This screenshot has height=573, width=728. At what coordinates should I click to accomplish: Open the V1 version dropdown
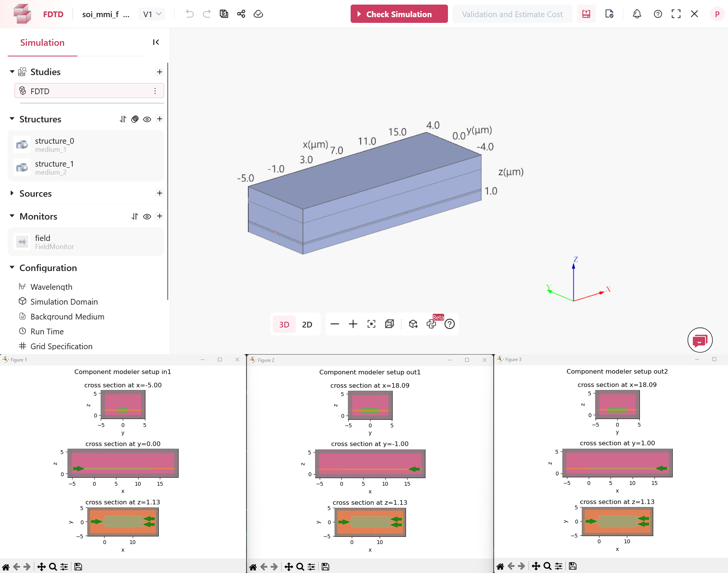(152, 14)
